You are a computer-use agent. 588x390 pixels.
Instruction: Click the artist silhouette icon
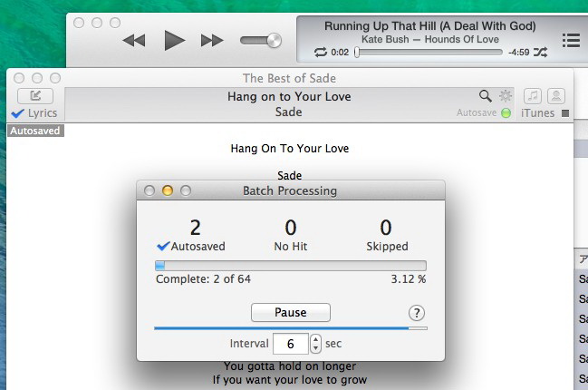point(556,95)
